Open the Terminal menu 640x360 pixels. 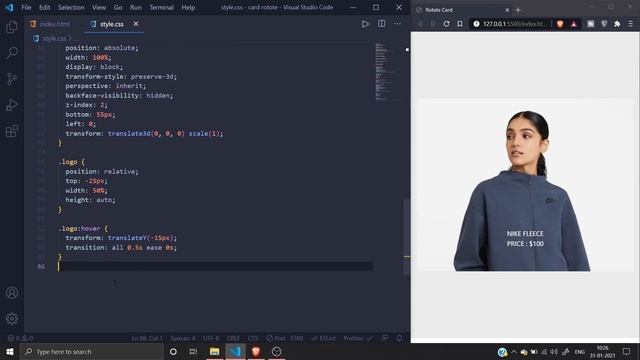pos(161,7)
